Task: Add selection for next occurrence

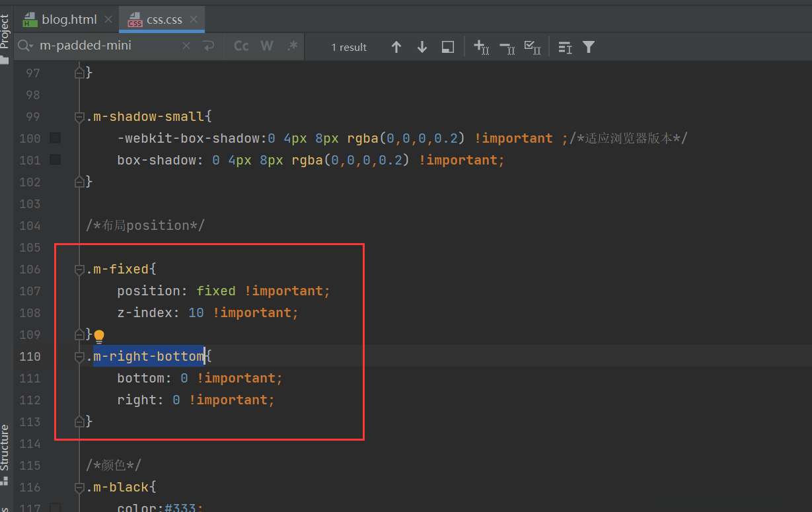Action: [x=482, y=47]
